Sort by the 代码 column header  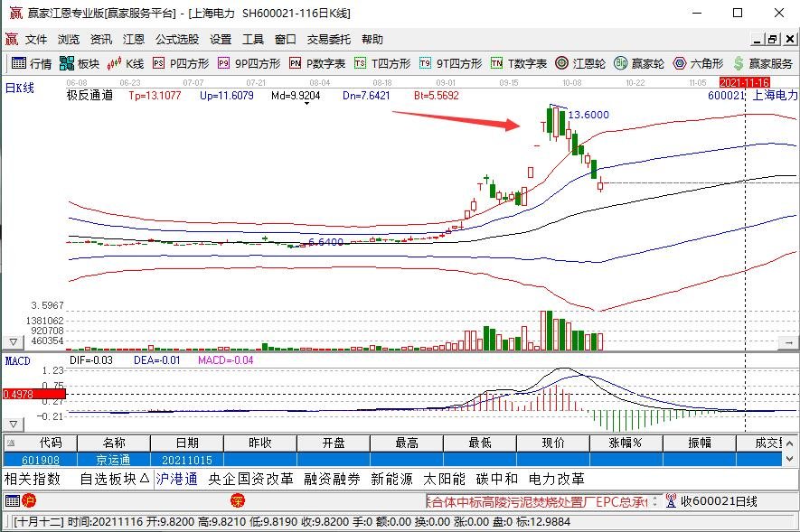[41, 443]
